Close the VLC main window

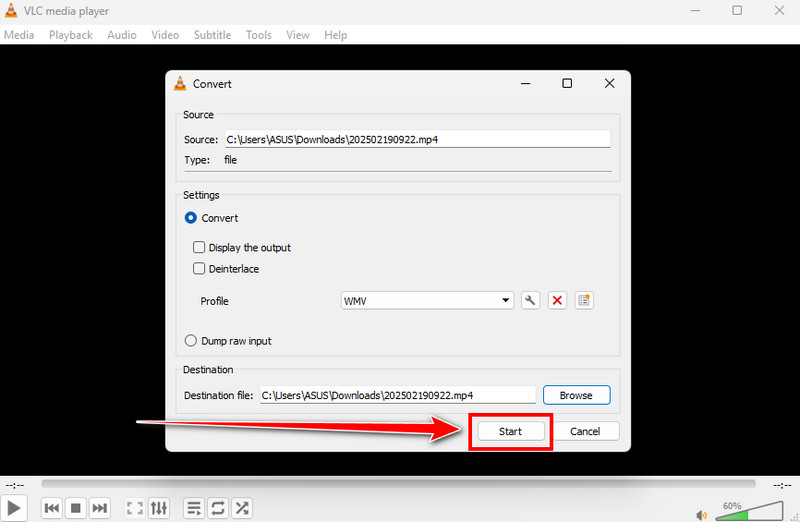point(779,10)
